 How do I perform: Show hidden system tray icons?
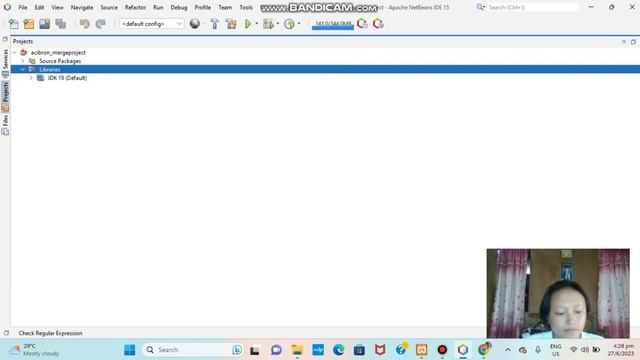508,350
